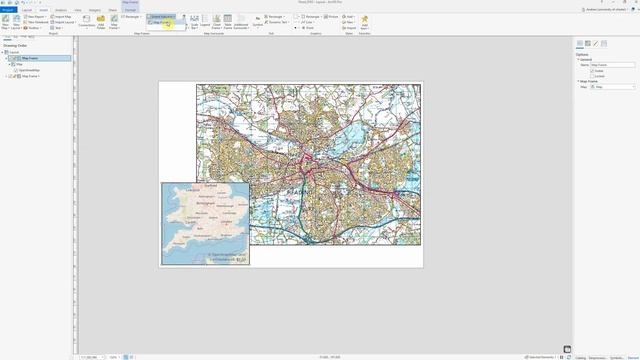Viewport: 640px width, 360px height.
Task: Insert a Table Frame
Action: 228,22
